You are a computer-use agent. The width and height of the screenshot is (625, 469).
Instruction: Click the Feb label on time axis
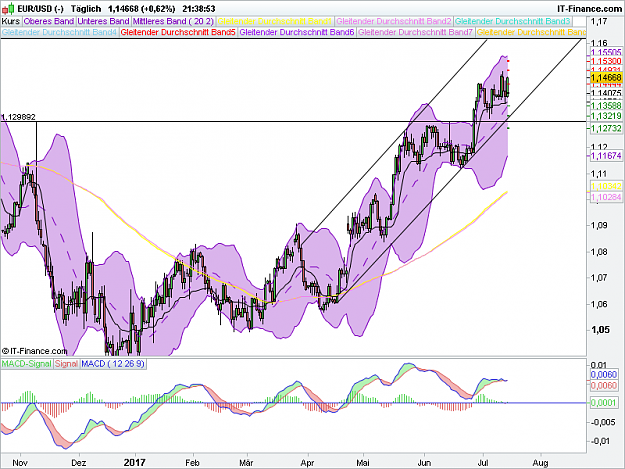[x=193, y=463]
